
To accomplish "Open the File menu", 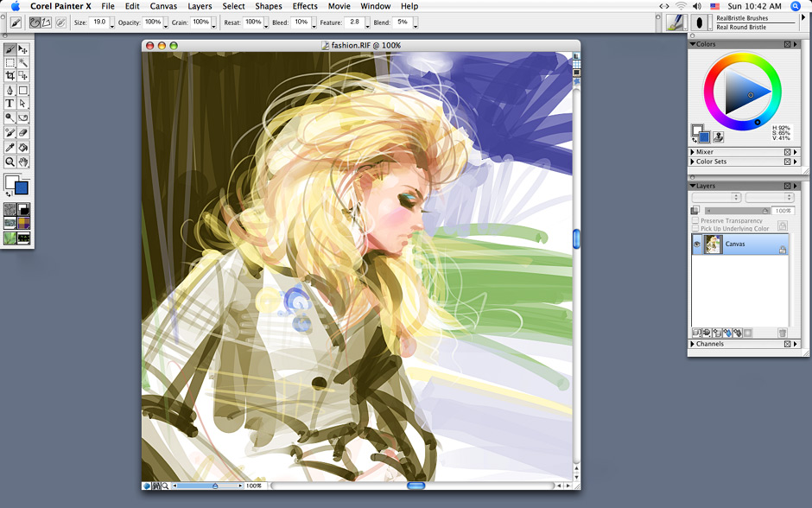I will (108, 6).
